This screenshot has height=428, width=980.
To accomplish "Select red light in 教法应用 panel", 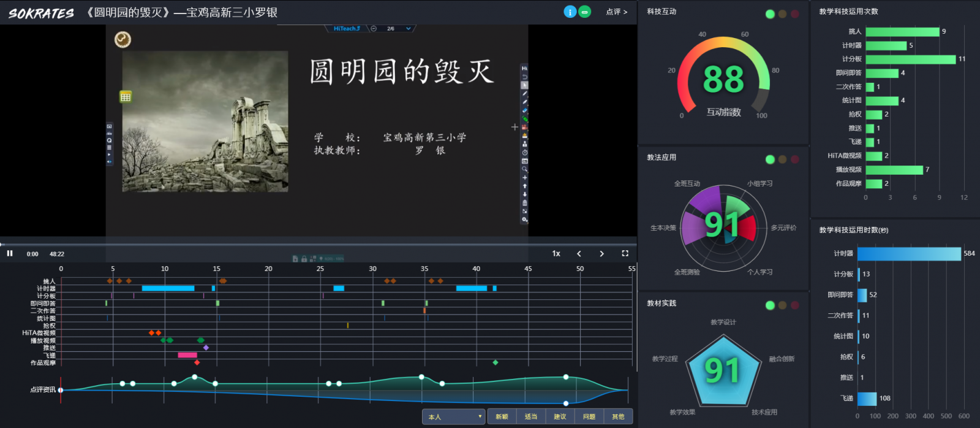I will coord(794,159).
